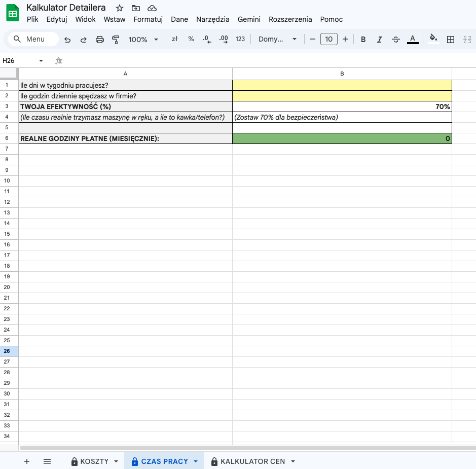Switch to the KALKULATOR CEN sheet tab
Screen dimensions: 476x469
tap(252, 461)
